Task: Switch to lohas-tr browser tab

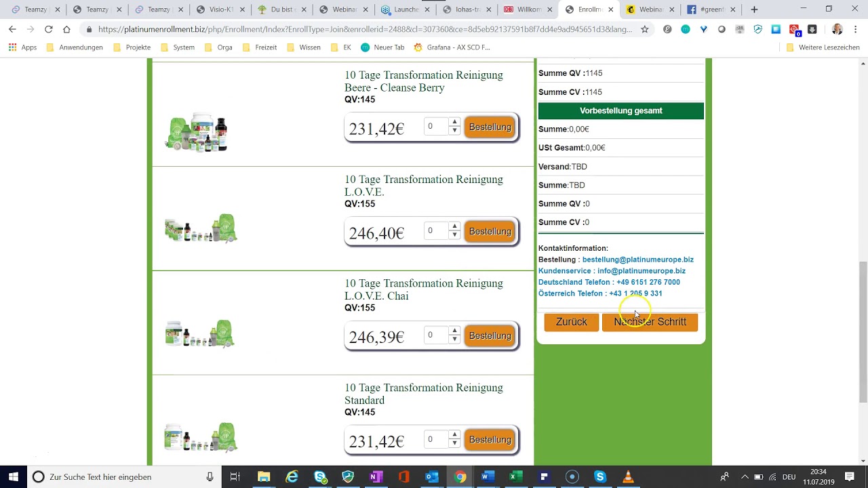Action: click(468, 9)
